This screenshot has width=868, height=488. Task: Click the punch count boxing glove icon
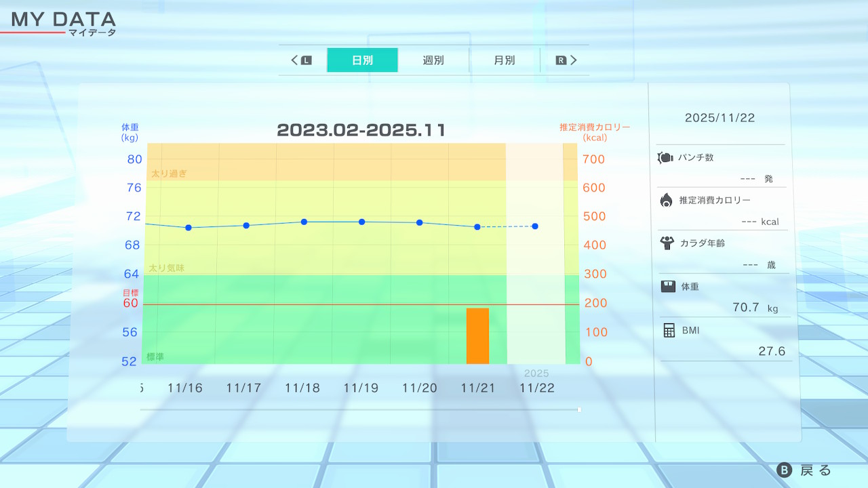point(665,158)
